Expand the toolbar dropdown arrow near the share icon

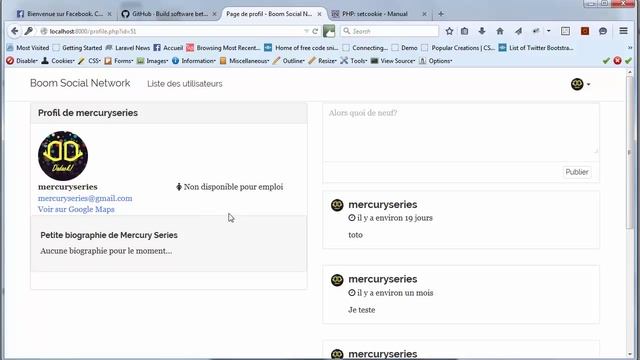549,31
